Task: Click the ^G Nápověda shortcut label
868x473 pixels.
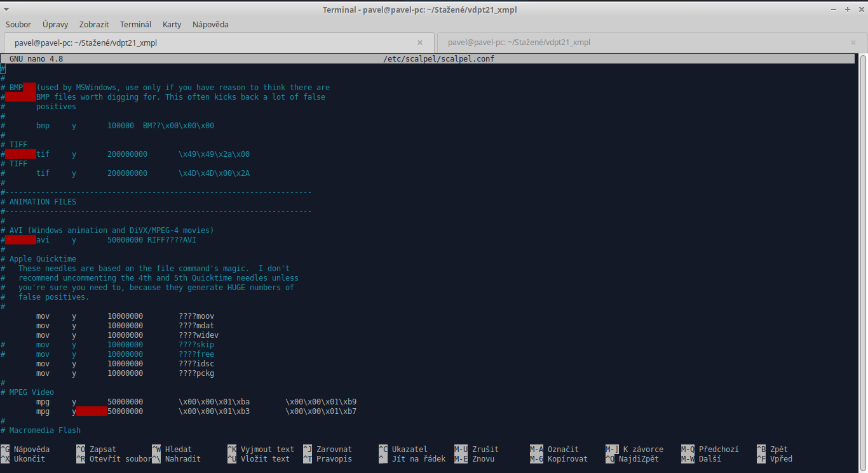Action: pyautogui.click(x=25, y=450)
